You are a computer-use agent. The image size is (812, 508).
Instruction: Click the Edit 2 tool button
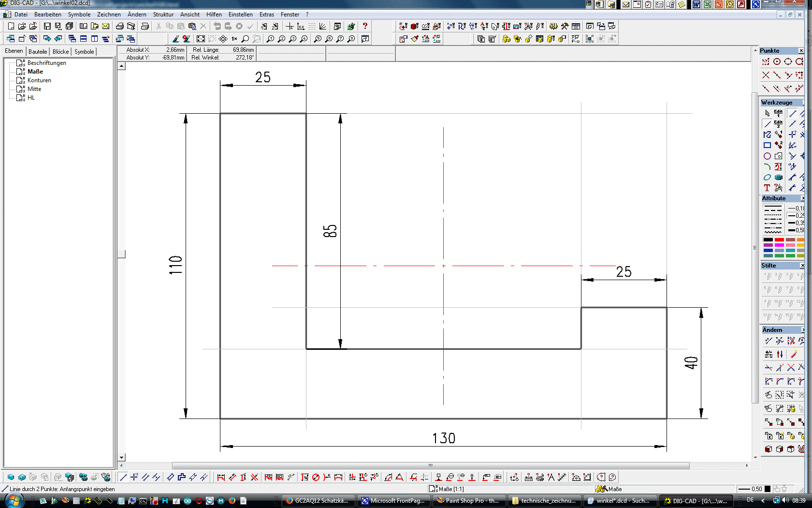[x=778, y=124]
